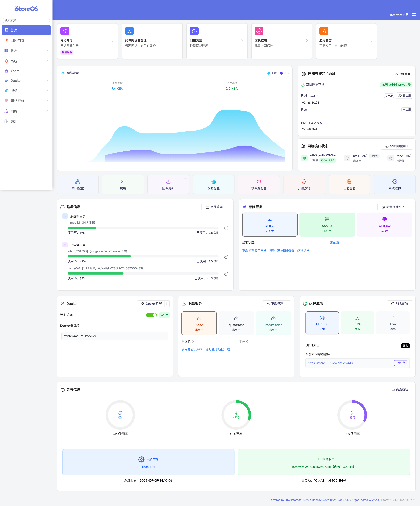The height and width of the screenshot is (506, 420).
Task: Open the DDNSTO 控制台 button
Action: click(x=401, y=363)
